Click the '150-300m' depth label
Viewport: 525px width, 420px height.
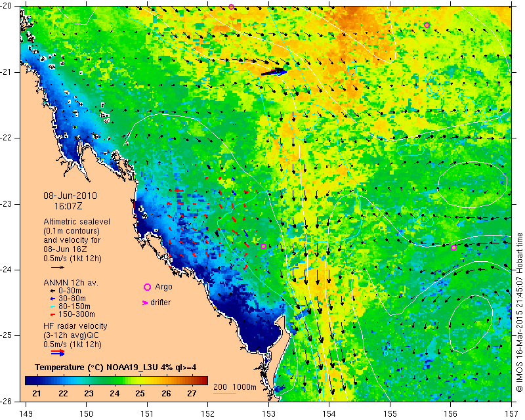click(77, 314)
